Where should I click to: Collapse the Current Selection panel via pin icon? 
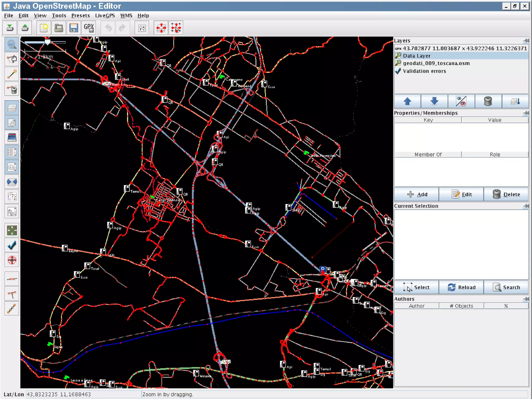click(x=526, y=206)
